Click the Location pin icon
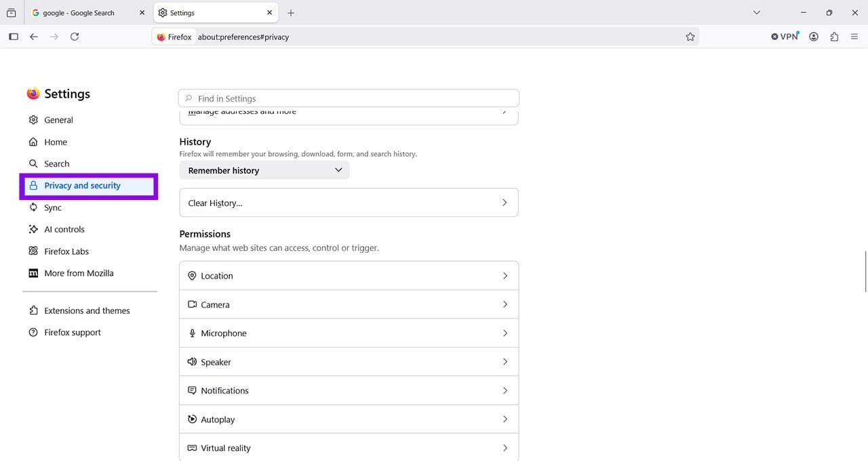868x461 pixels. click(x=192, y=276)
